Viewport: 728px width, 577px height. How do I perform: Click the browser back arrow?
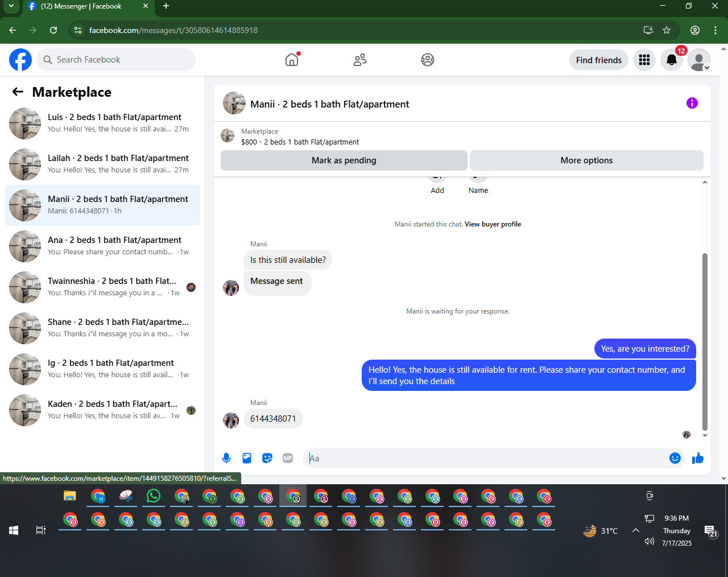pos(13,30)
